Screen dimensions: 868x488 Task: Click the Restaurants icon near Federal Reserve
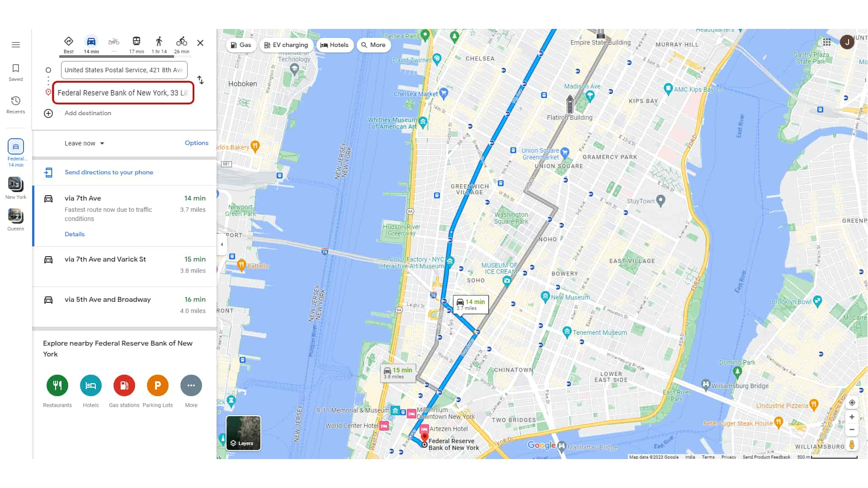tap(57, 385)
